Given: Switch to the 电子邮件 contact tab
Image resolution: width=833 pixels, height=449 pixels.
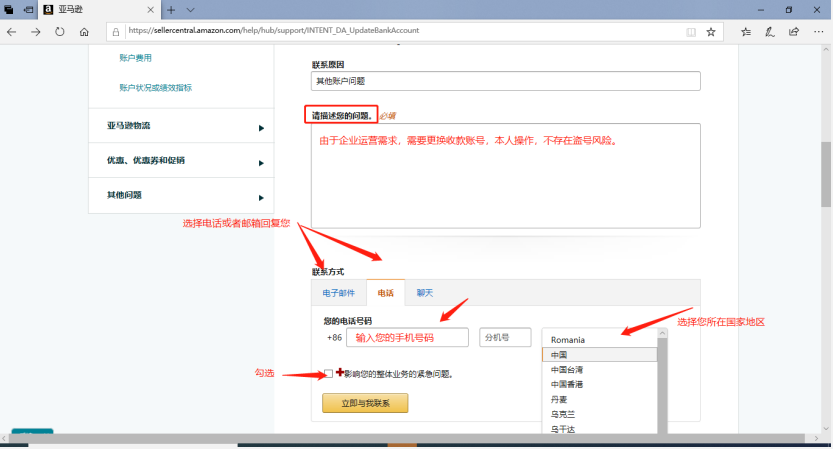Looking at the screenshot, I should click(x=338, y=293).
